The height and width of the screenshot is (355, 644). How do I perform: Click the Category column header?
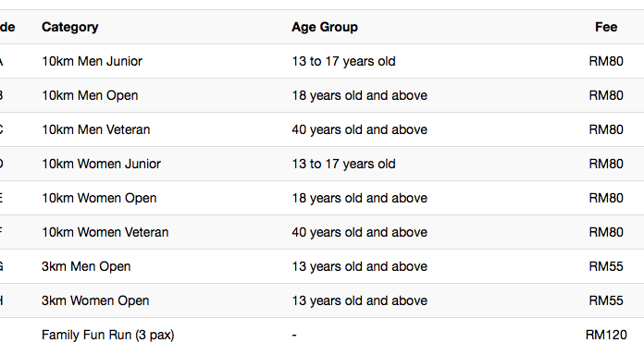(x=69, y=27)
